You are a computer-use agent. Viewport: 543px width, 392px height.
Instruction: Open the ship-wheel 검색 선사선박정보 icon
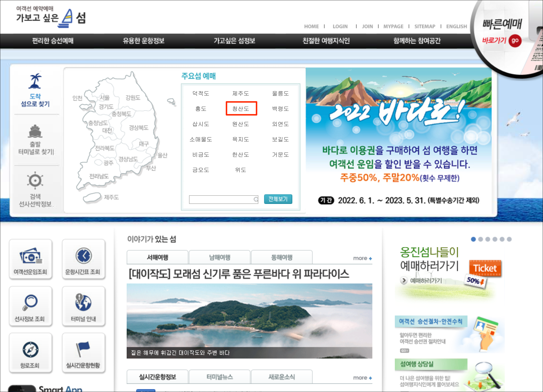pyautogui.click(x=35, y=180)
